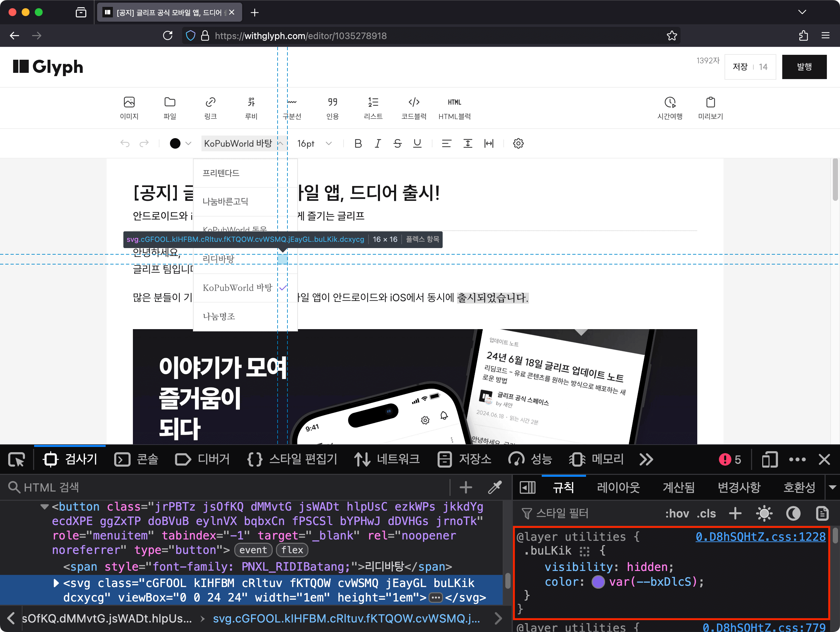Insert an HTML블럭 block
This screenshot has width=840, height=632.
454,108
